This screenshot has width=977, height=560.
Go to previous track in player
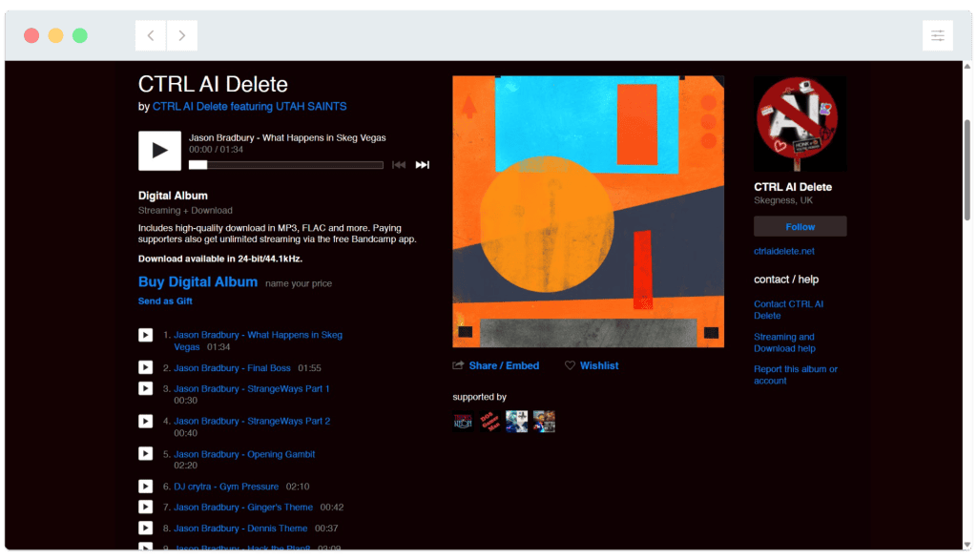(399, 165)
